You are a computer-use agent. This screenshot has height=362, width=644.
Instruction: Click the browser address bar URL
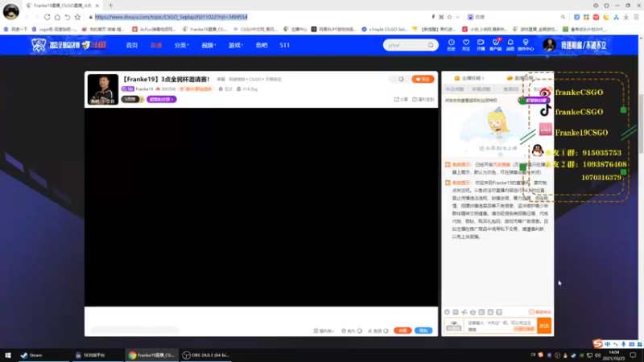point(171,17)
